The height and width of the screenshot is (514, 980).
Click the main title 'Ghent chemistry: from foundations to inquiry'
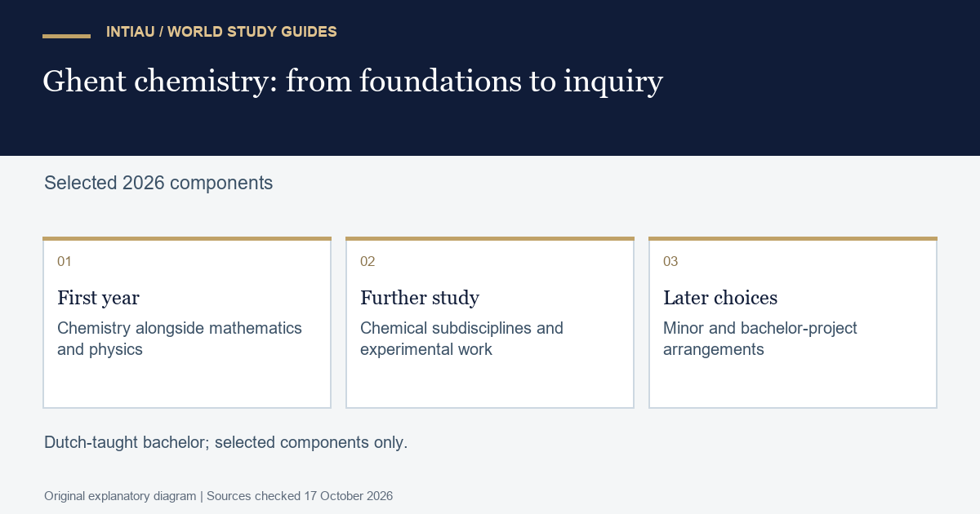click(353, 81)
